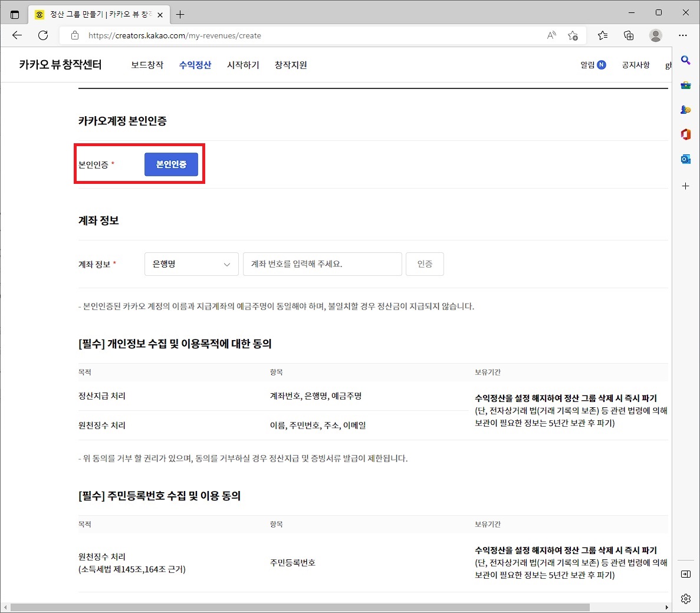The image size is (700, 613).
Task: Add page to favorites star icon
Action: tap(573, 35)
